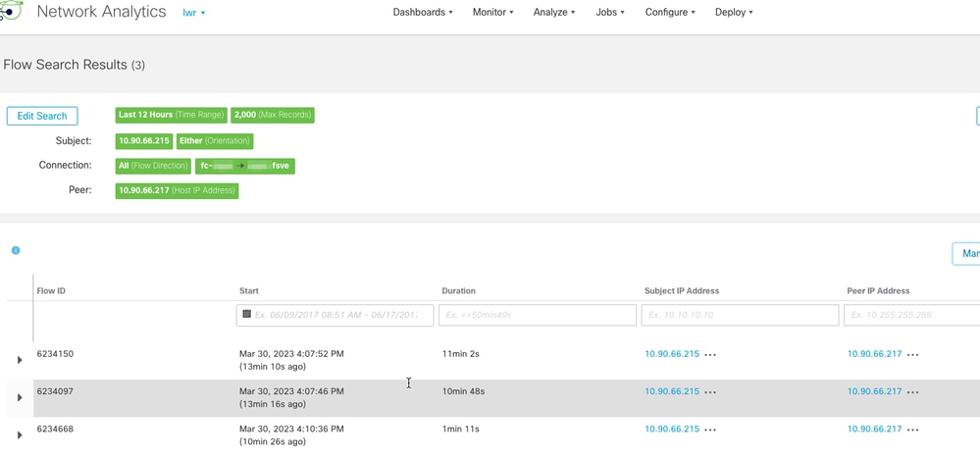980x456 pixels.
Task: Click the 10.90.66.215 subject tag
Action: (x=144, y=141)
